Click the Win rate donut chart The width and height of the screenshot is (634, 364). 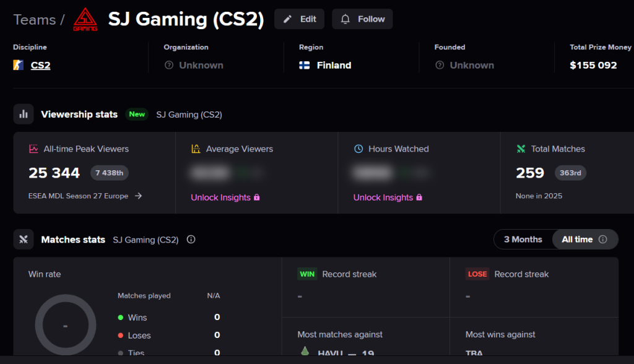(66, 325)
